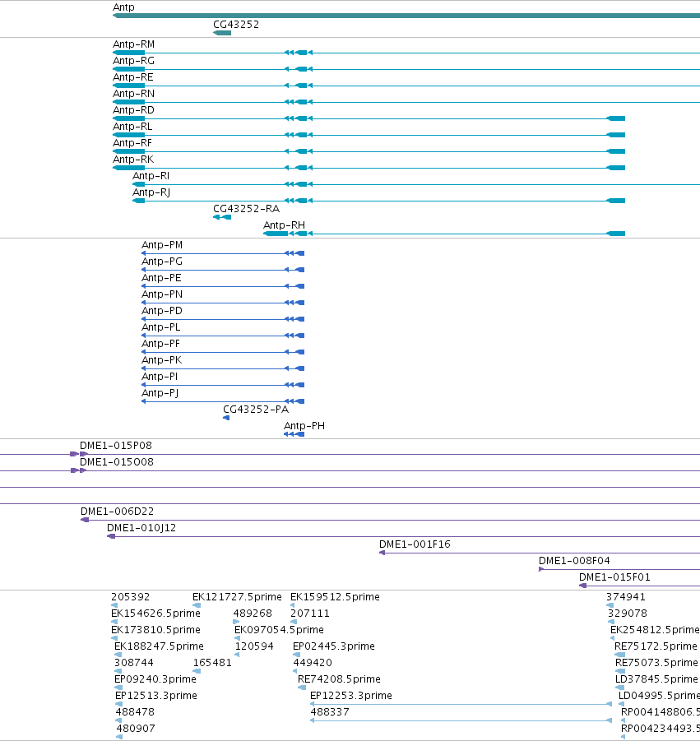Select clone DME1-015P08 label
This screenshot has height=741, width=700.
(x=116, y=446)
